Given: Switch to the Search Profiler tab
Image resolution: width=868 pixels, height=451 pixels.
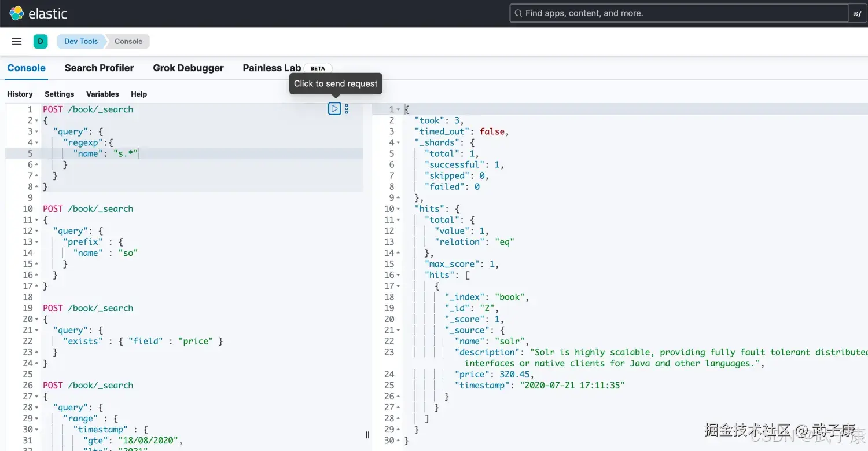Looking at the screenshot, I should coord(99,68).
